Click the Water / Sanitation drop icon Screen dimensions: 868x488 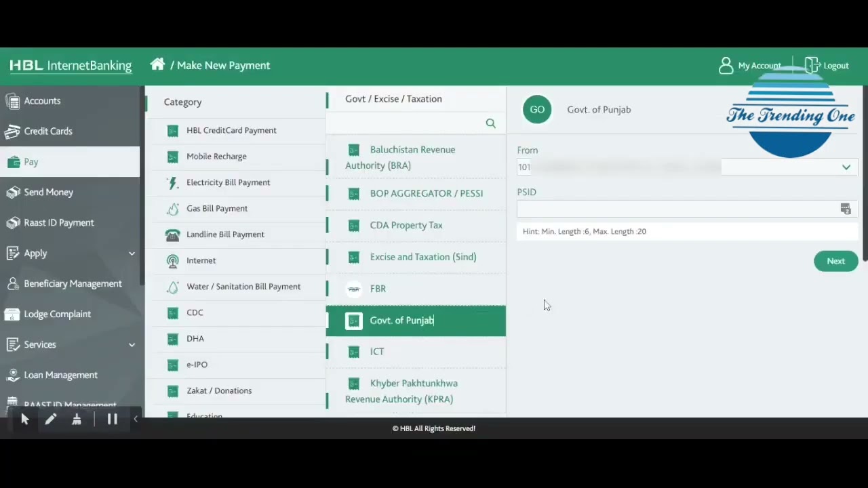173,287
